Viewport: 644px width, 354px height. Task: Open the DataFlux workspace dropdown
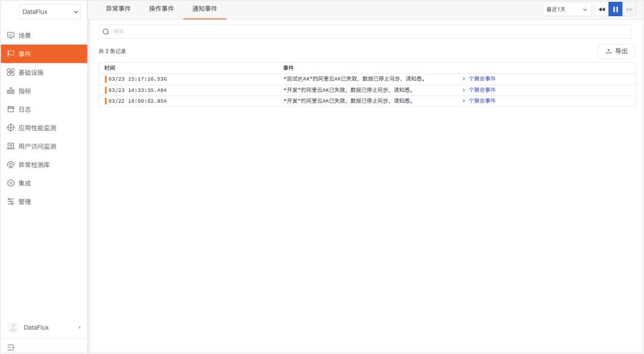[x=50, y=12]
